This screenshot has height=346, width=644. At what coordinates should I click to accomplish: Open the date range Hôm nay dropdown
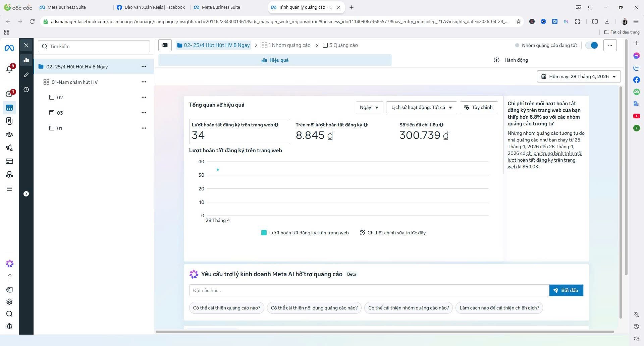[x=579, y=76]
